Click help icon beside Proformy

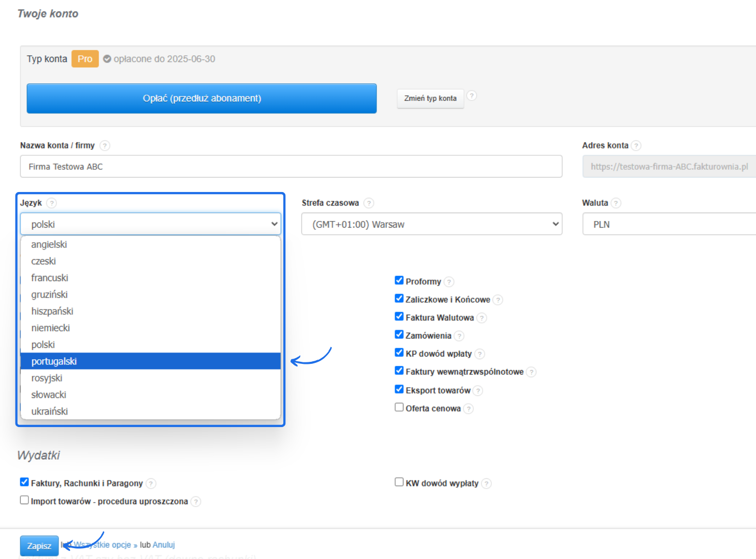tap(449, 282)
